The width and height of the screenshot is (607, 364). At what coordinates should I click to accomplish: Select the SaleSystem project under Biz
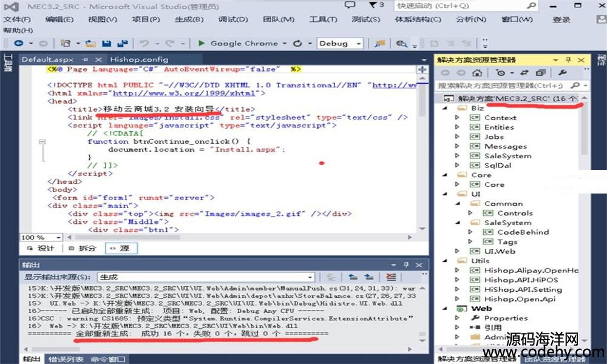(507, 155)
